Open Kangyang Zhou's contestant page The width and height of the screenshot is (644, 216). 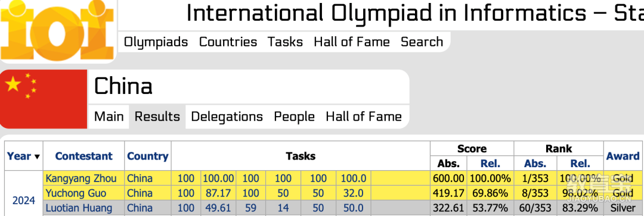pyautogui.click(x=81, y=179)
